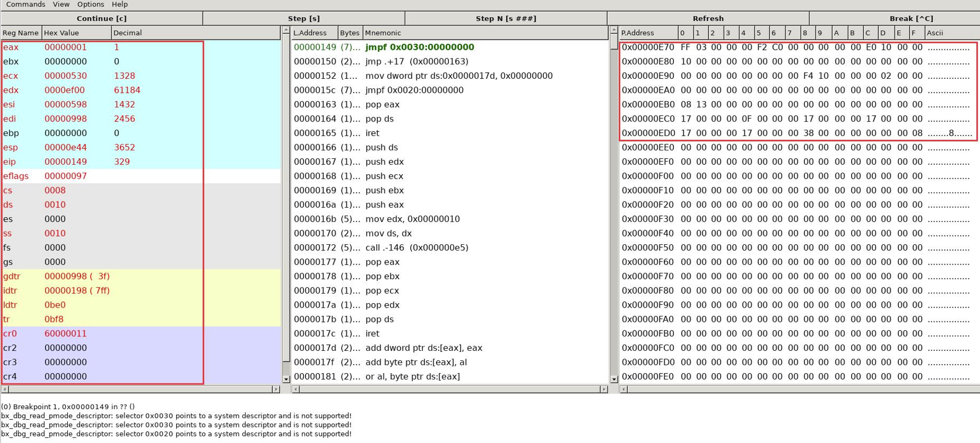Viewport: 980px width, 443px height.
Task: Click the Bytes column header
Action: tap(350, 33)
